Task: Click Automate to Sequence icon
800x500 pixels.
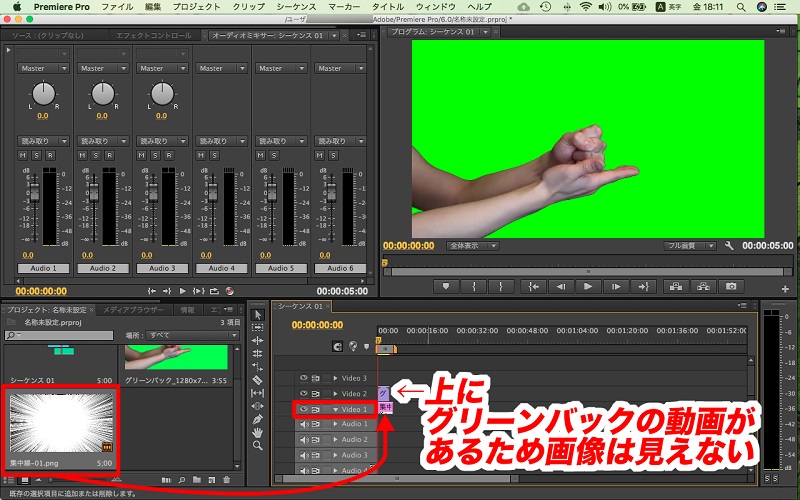Action: [x=166, y=480]
